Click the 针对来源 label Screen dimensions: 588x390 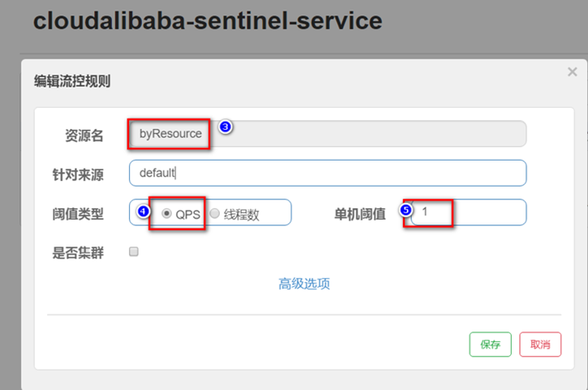click(77, 174)
